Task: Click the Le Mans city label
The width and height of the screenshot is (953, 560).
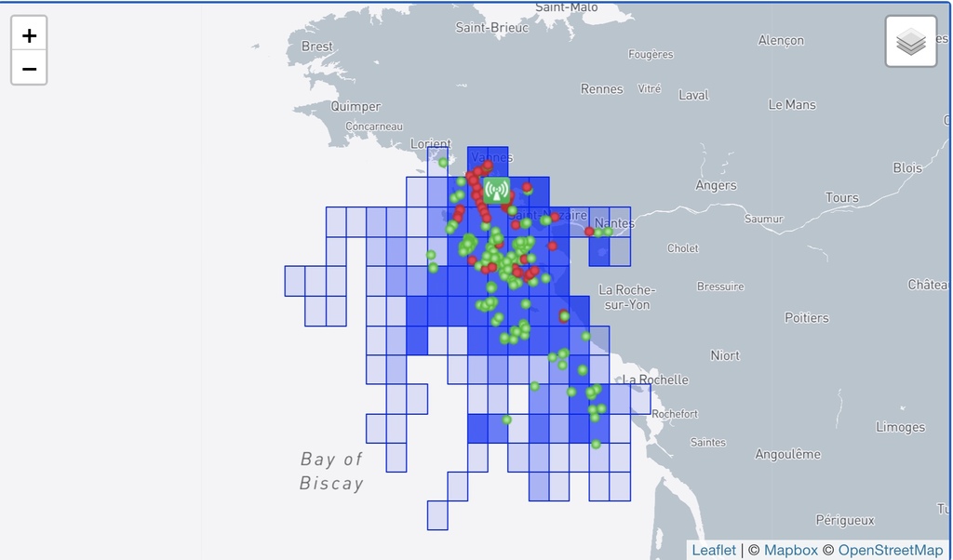Action: coord(792,104)
